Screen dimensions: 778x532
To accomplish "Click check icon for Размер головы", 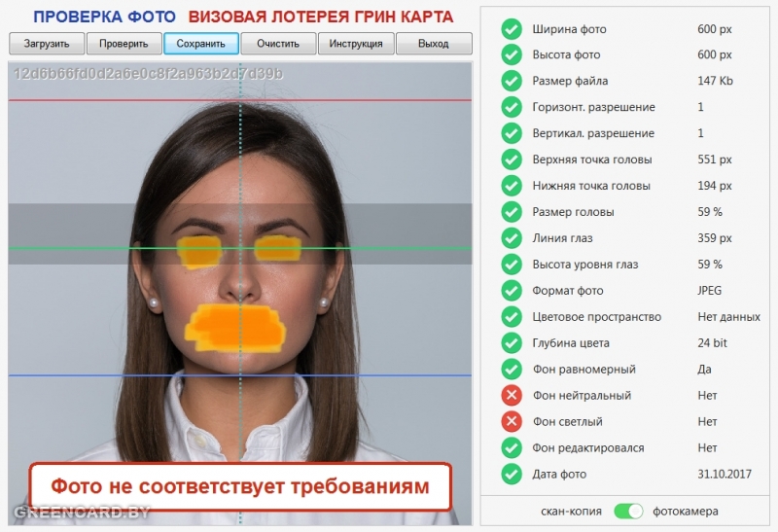I will pos(512,212).
